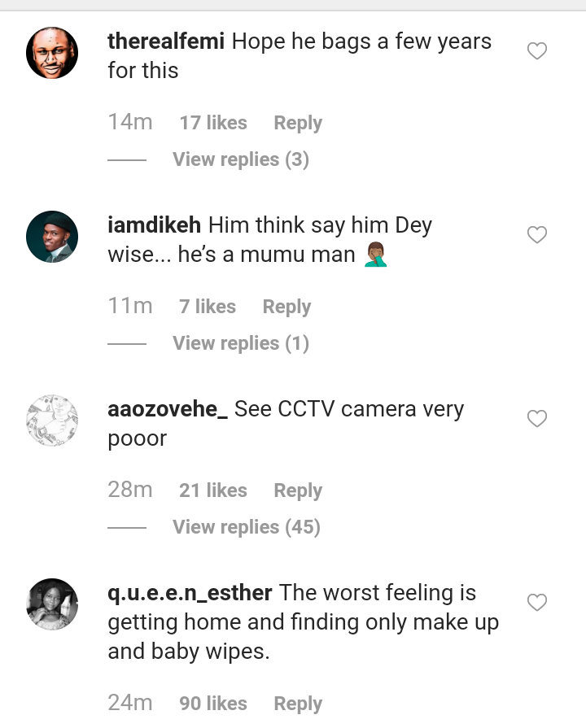Reply to therealfemi's comment
The image size is (586, 728).
(x=298, y=123)
